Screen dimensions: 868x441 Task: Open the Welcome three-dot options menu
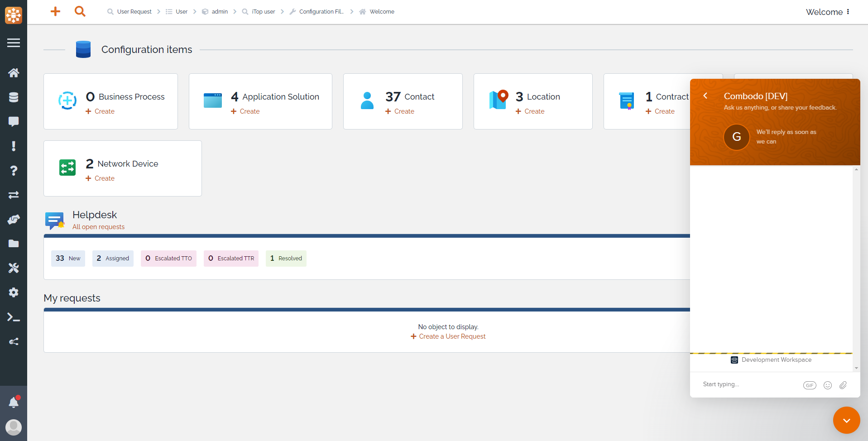tap(848, 12)
